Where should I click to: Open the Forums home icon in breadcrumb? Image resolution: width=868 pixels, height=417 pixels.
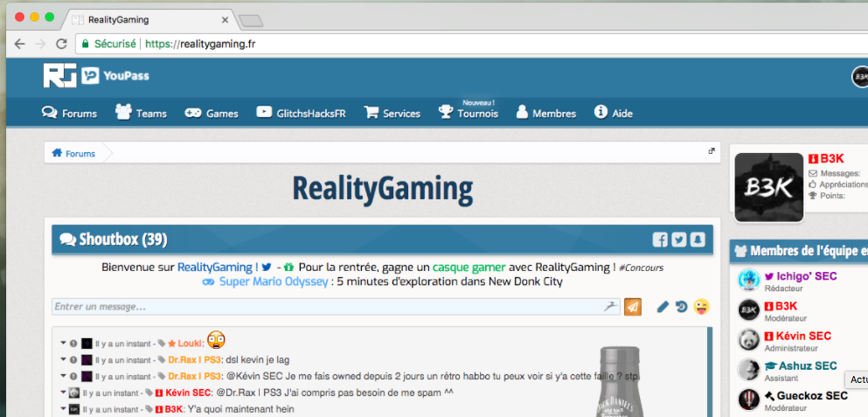tap(57, 153)
